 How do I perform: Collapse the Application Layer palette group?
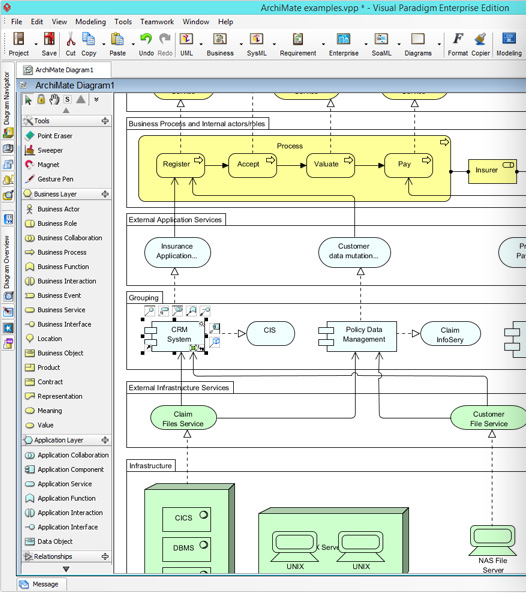[105, 440]
